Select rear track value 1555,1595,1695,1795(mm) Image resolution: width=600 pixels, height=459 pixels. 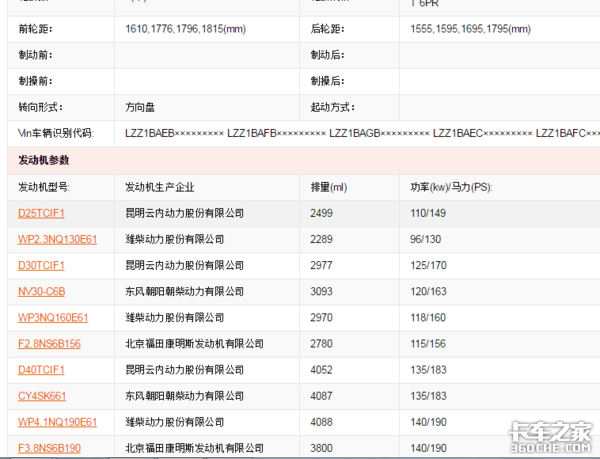pos(471,29)
